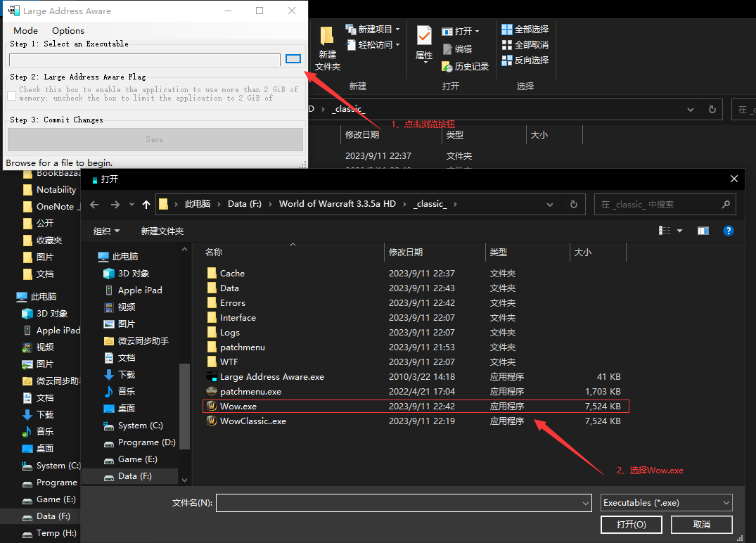The height and width of the screenshot is (543, 756).
Task: Click 打开 in the Explorer ribbon
Action: (x=461, y=32)
